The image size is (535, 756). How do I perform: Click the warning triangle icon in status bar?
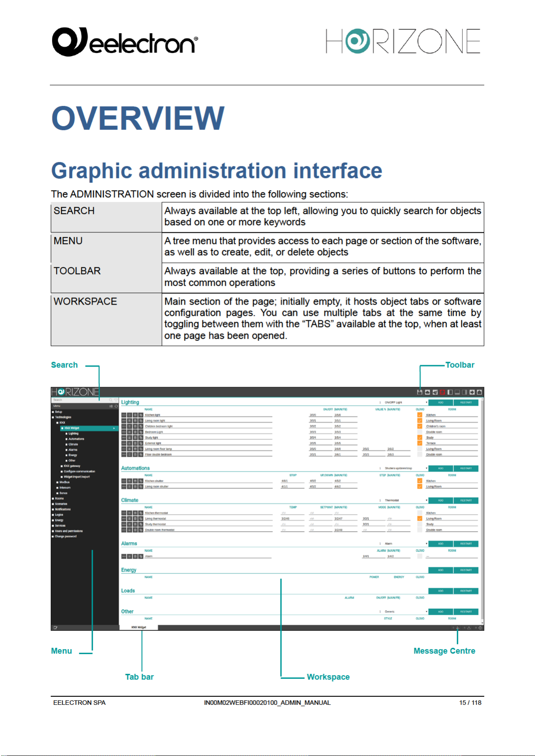[469, 628]
